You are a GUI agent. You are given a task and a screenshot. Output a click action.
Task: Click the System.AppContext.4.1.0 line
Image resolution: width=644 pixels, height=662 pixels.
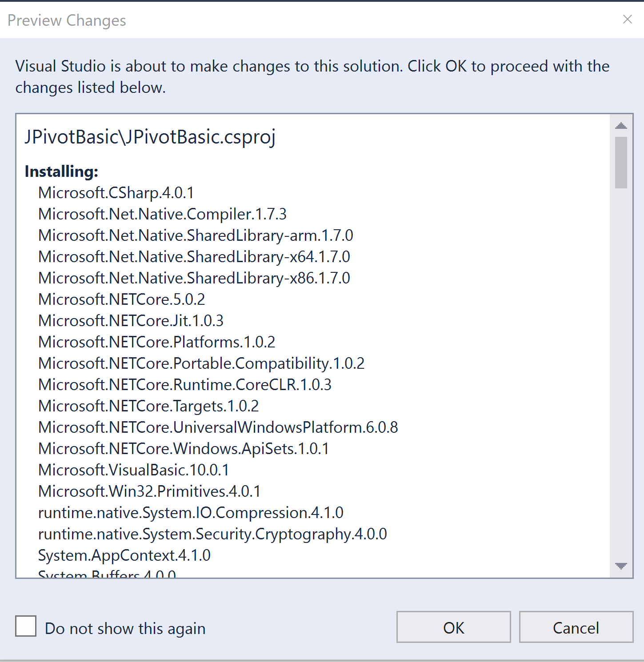[x=124, y=555]
